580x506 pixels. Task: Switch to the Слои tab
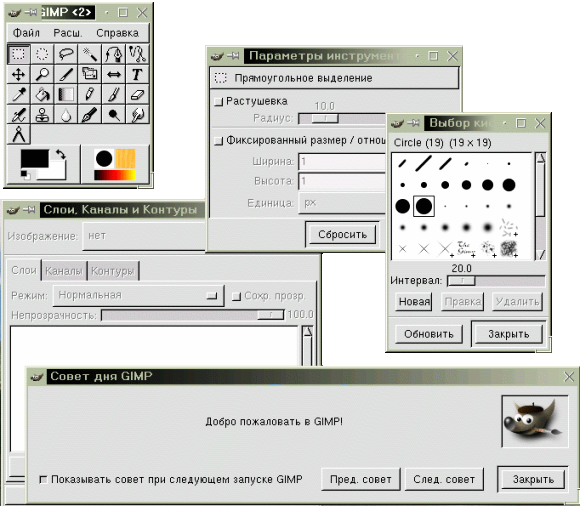24,270
